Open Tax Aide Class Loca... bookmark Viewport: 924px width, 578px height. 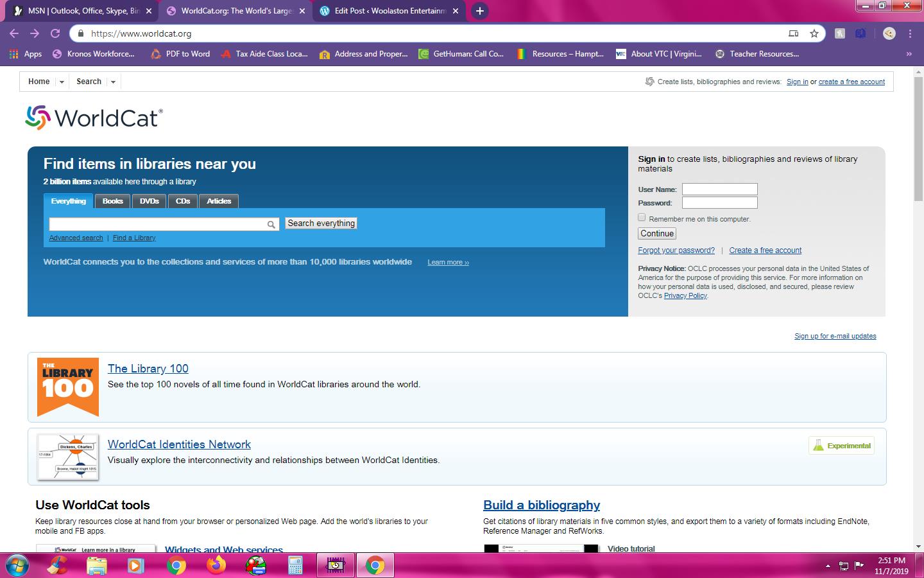(264, 54)
